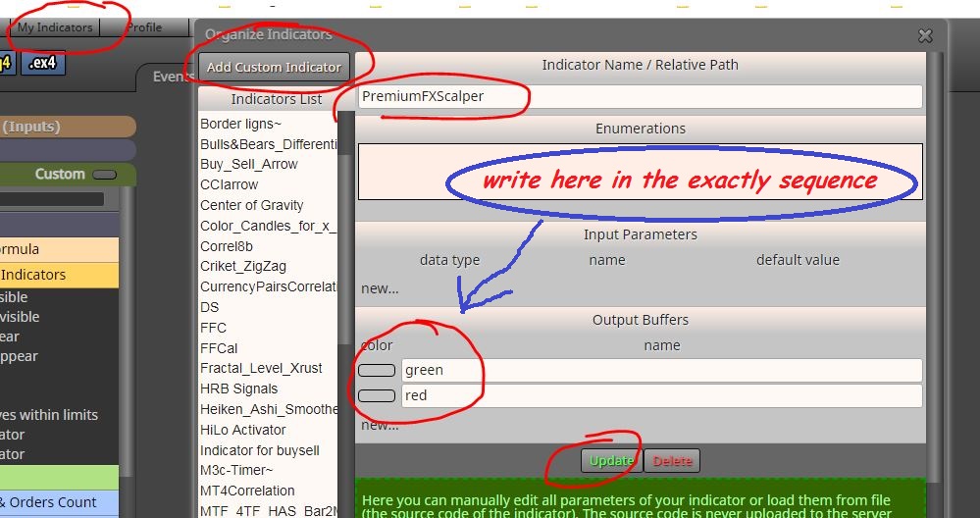Click inside the Enumerations text box

(x=640, y=172)
